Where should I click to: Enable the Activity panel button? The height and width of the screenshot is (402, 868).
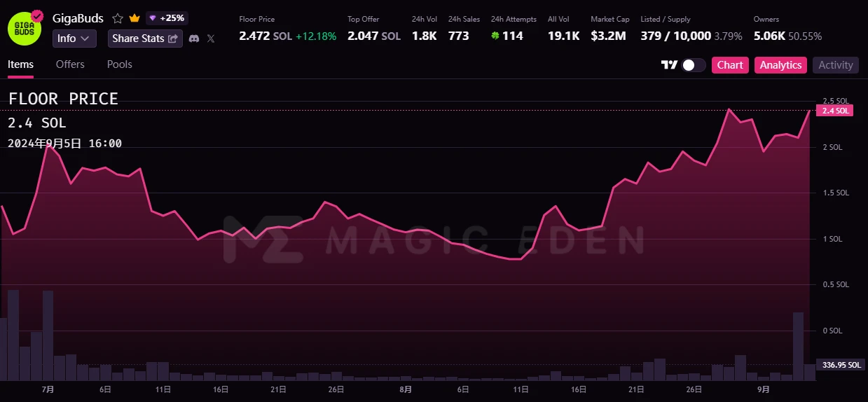click(836, 65)
